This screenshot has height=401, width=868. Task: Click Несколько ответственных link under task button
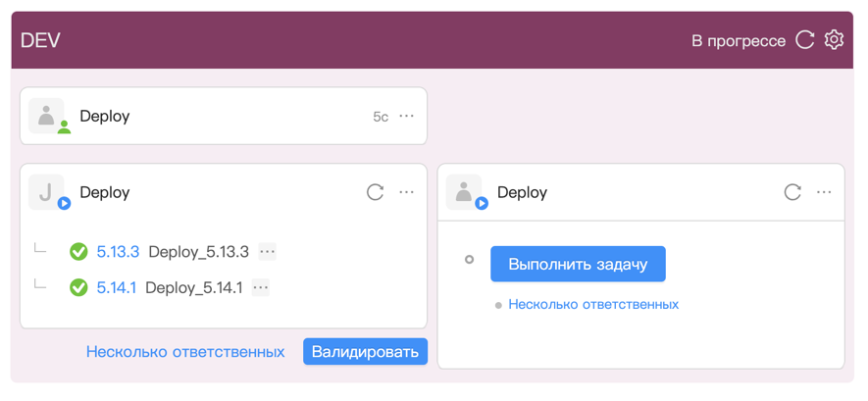[x=592, y=304]
